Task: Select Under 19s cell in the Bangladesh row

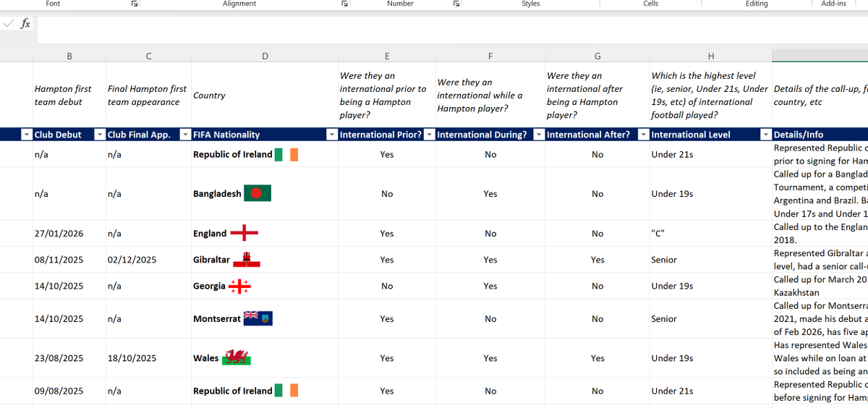Action: coord(711,194)
